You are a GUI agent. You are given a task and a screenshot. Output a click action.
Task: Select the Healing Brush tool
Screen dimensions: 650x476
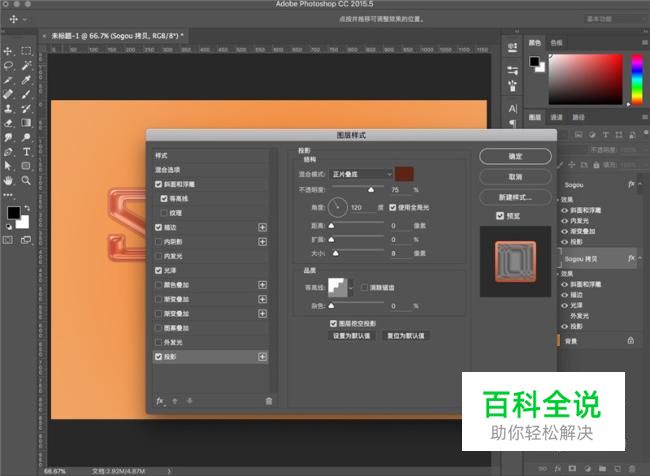tap(8, 95)
